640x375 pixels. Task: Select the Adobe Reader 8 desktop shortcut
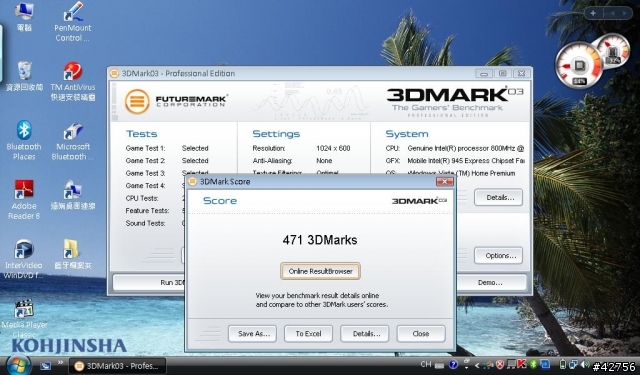click(24, 200)
